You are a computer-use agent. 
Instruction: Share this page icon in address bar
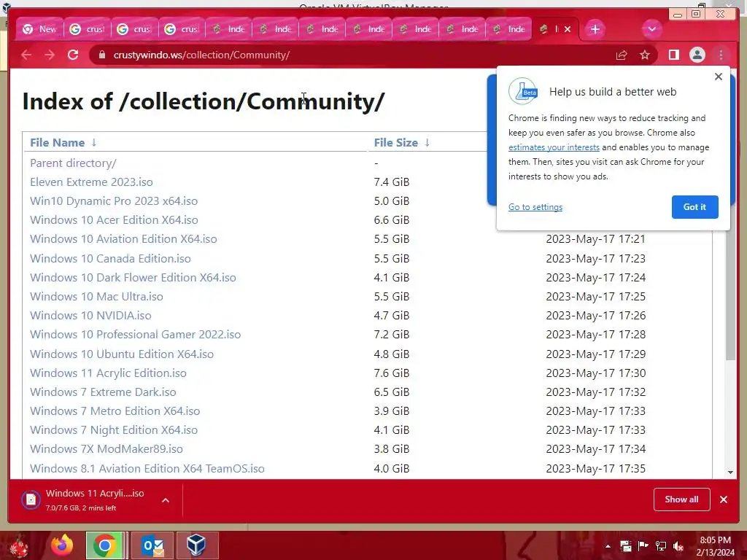coord(622,55)
